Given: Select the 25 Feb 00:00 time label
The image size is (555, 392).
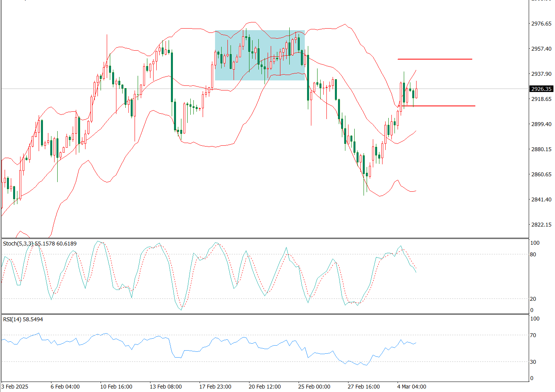Looking at the screenshot, I should point(314,387).
